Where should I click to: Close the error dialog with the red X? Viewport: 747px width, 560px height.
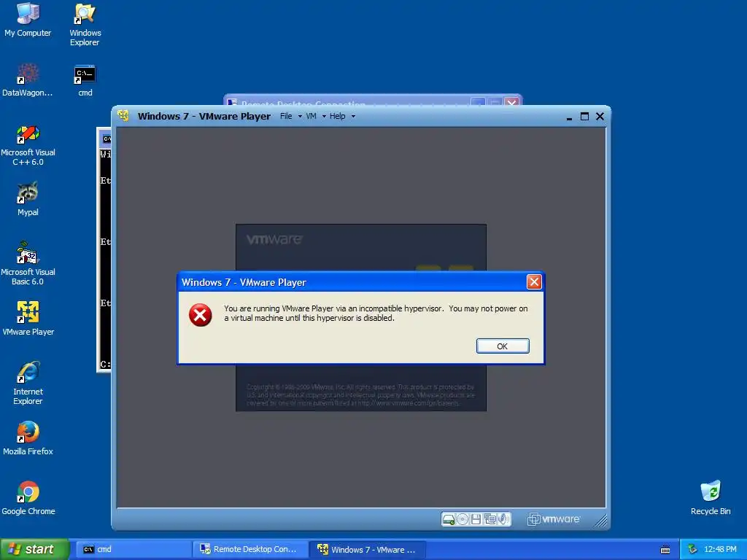(534, 282)
